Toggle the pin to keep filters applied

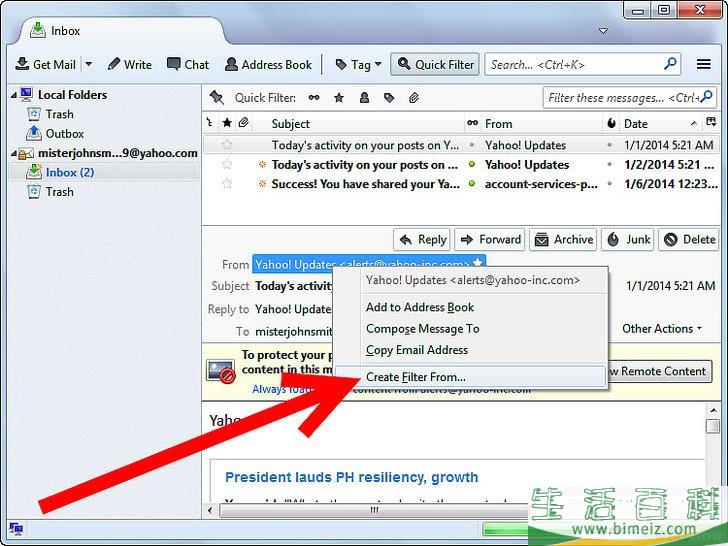click(x=216, y=98)
